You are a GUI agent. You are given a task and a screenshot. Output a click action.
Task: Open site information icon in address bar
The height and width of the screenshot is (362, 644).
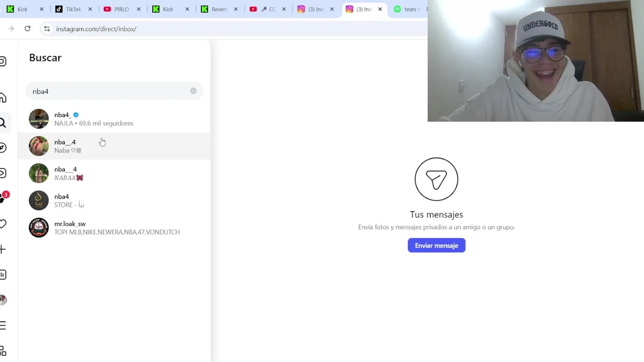coord(47,29)
